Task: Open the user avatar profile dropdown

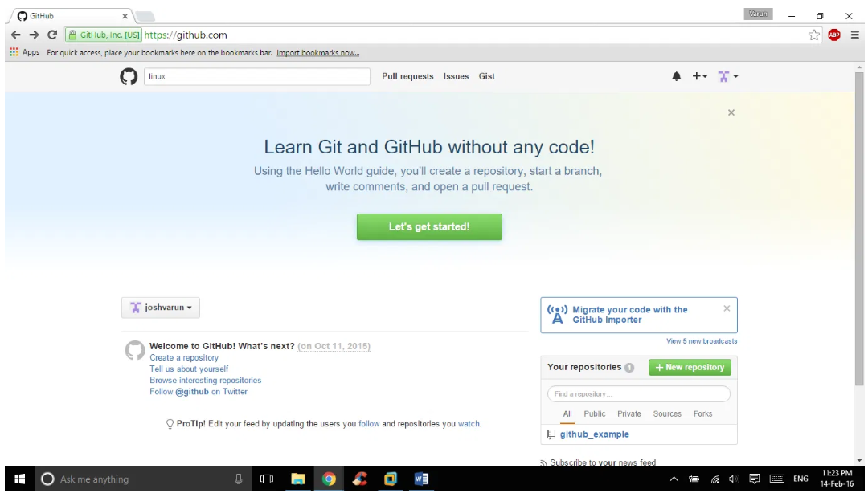Action: (727, 76)
